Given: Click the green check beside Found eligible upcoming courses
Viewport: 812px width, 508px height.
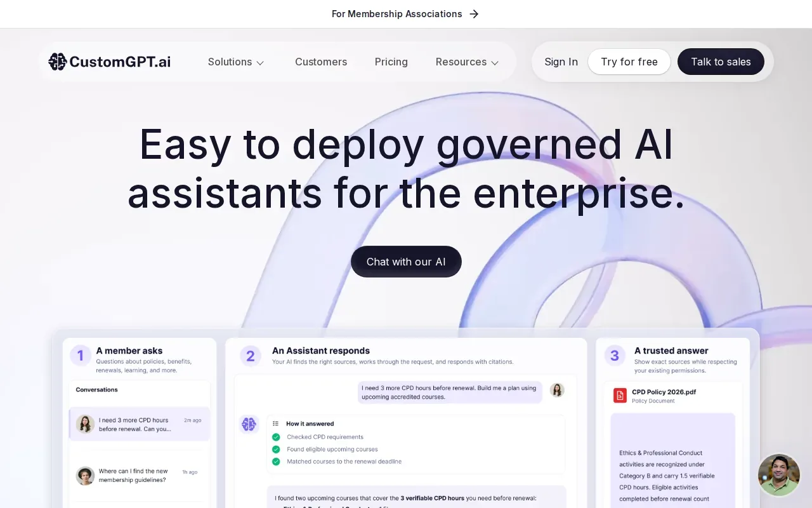Looking at the screenshot, I should pyautogui.click(x=276, y=449).
